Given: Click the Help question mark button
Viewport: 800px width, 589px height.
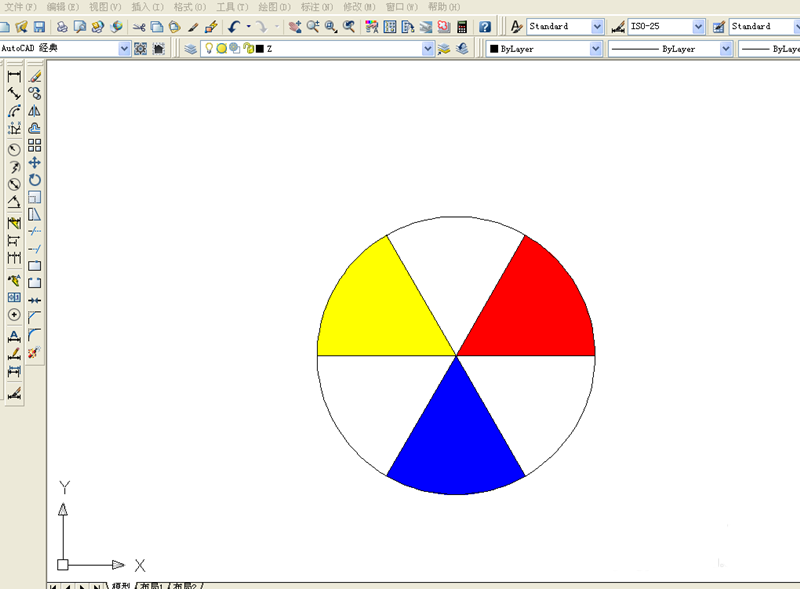Looking at the screenshot, I should (485, 27).
